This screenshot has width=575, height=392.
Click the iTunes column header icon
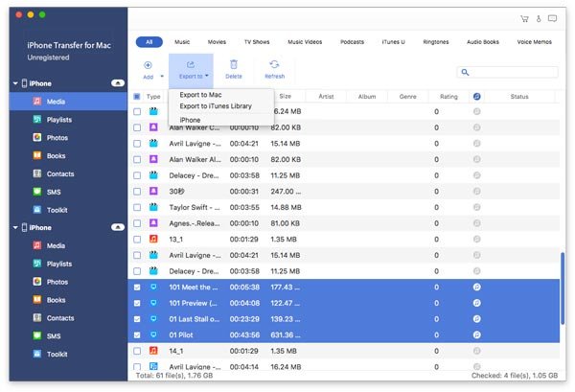[476, 97]
